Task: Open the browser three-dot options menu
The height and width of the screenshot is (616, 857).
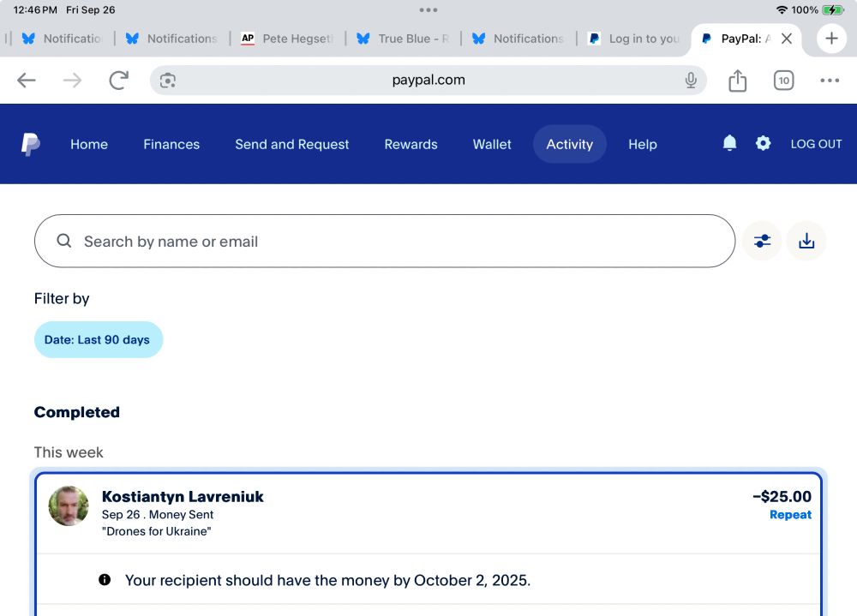Action: tap(830, 81)
